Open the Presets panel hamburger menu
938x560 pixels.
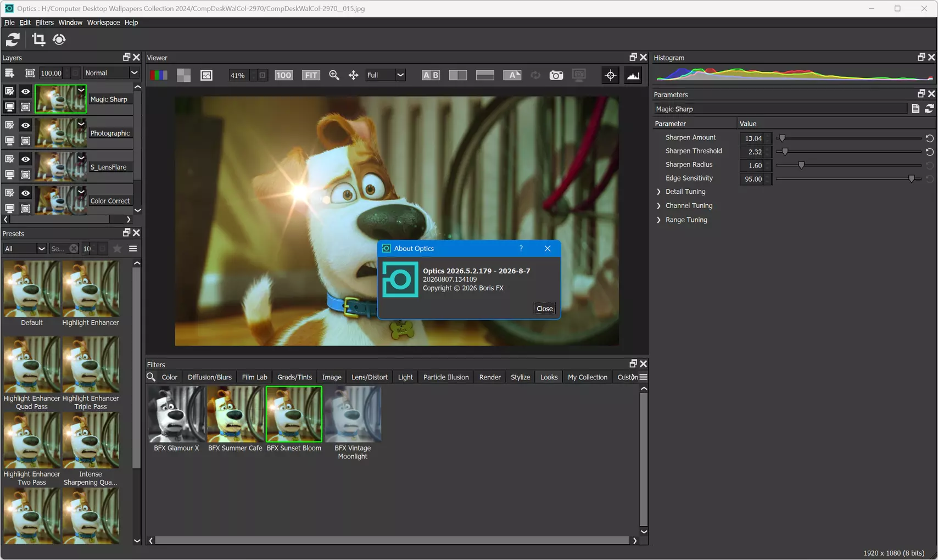click(133, 249)
